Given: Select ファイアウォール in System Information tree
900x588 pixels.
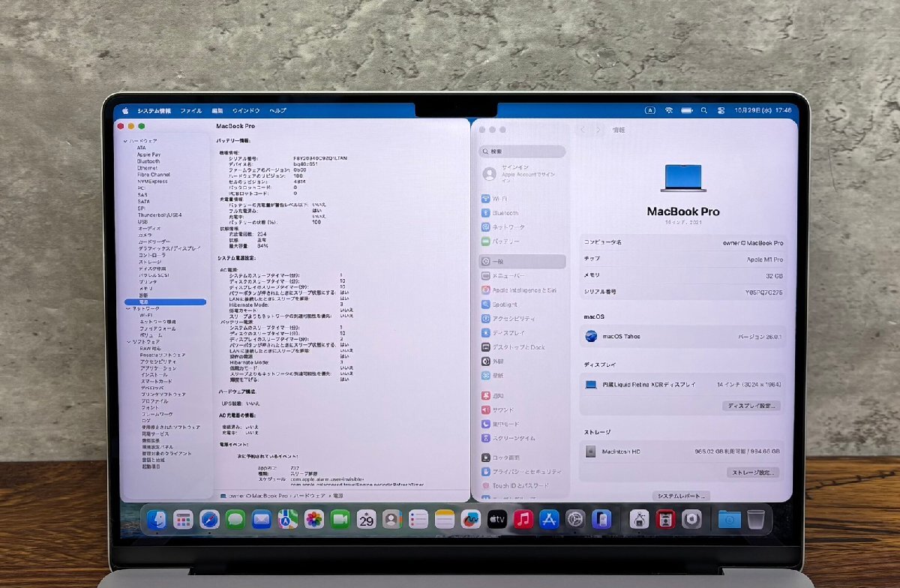Looking at the screenshot, I should (158, 328).
